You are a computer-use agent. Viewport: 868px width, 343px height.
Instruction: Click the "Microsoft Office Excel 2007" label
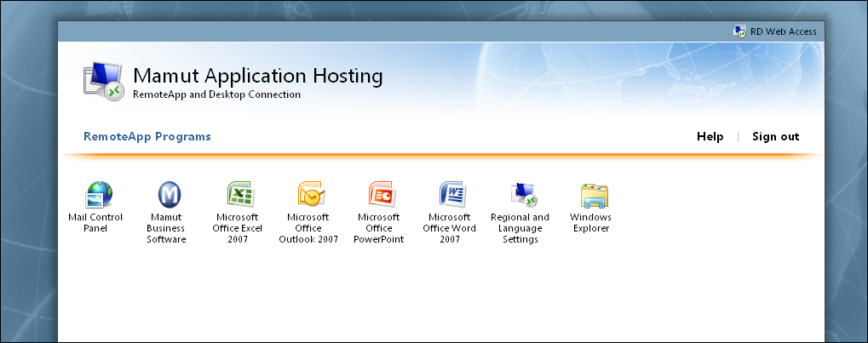[x=238, y=228]
